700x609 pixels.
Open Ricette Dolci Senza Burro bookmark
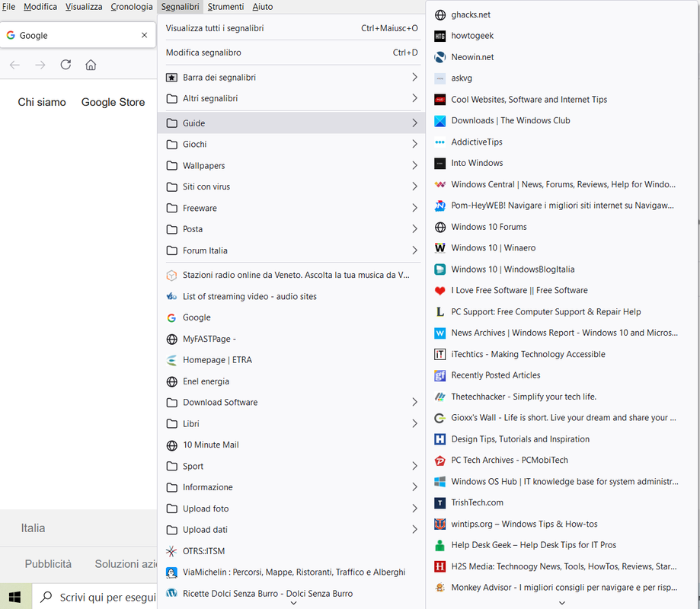click(292, 593)
